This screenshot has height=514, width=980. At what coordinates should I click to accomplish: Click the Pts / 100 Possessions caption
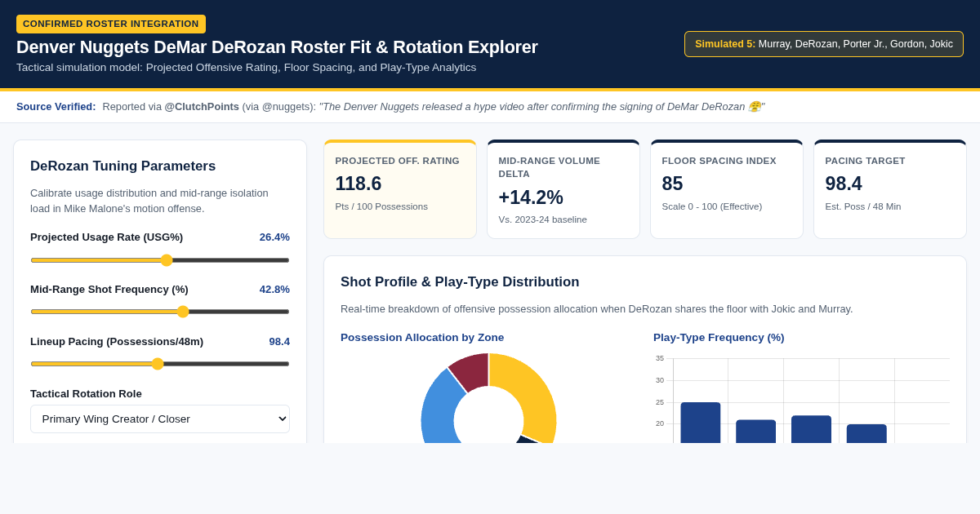click(x=381, y=206)
